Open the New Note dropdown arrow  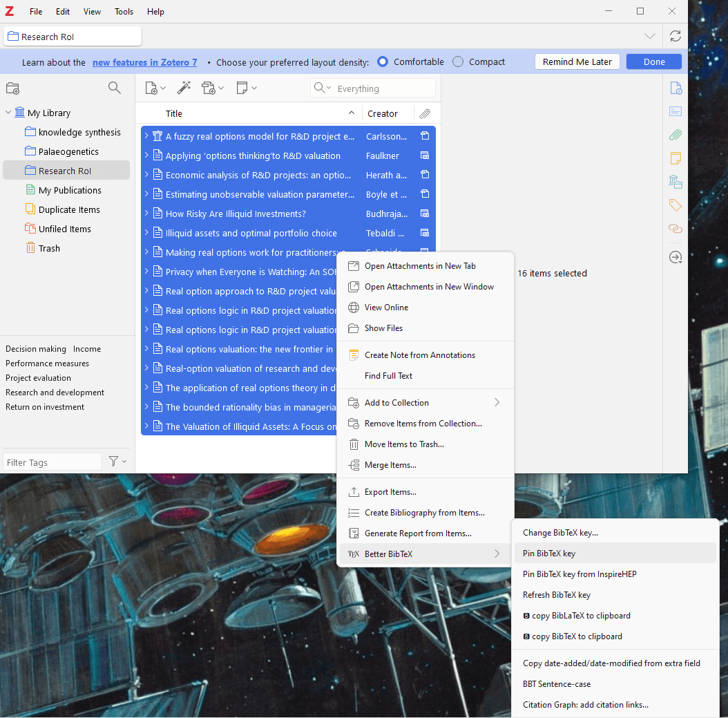coord(254,88)
